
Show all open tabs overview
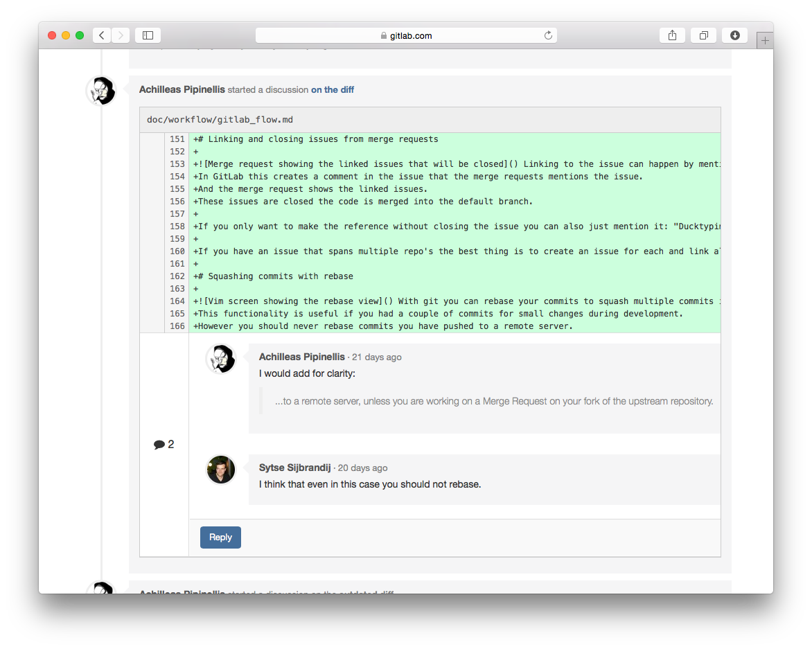[x=703, y=35]
